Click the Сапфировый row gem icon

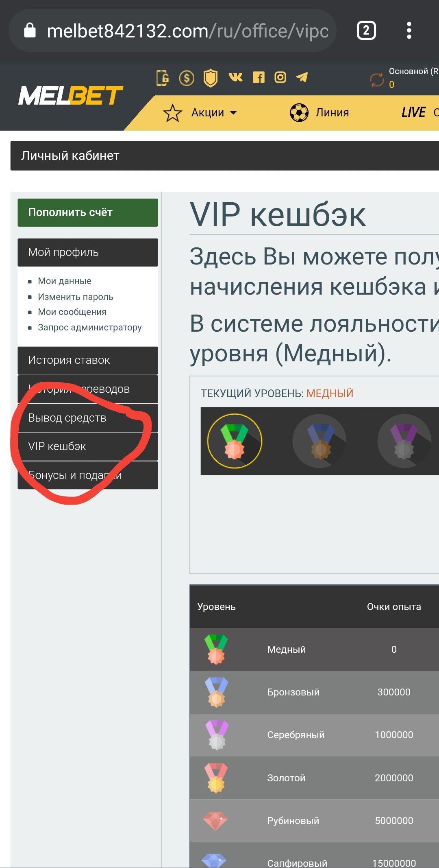tap(214, 860)
